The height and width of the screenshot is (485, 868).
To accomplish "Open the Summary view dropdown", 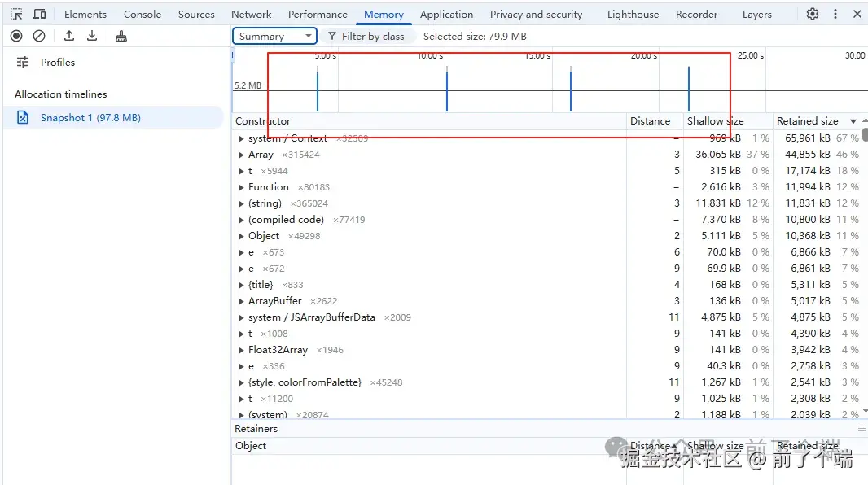I will tap(274, 36).
